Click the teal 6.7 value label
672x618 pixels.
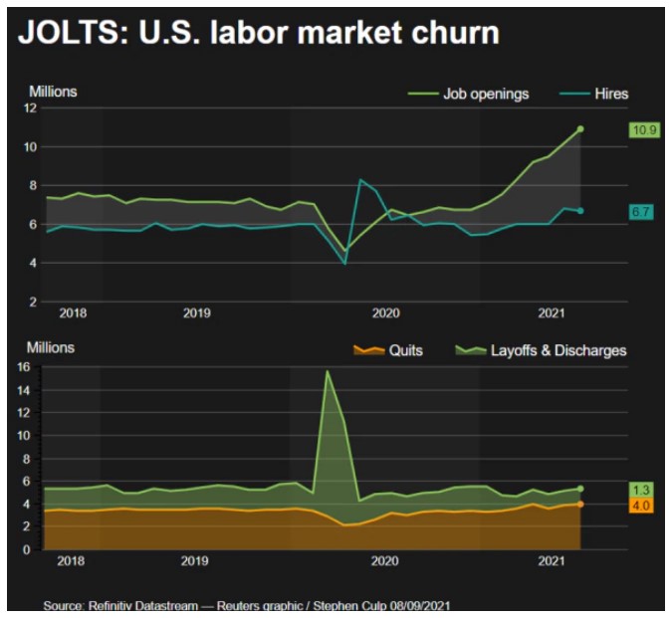[x=642, y=212]
